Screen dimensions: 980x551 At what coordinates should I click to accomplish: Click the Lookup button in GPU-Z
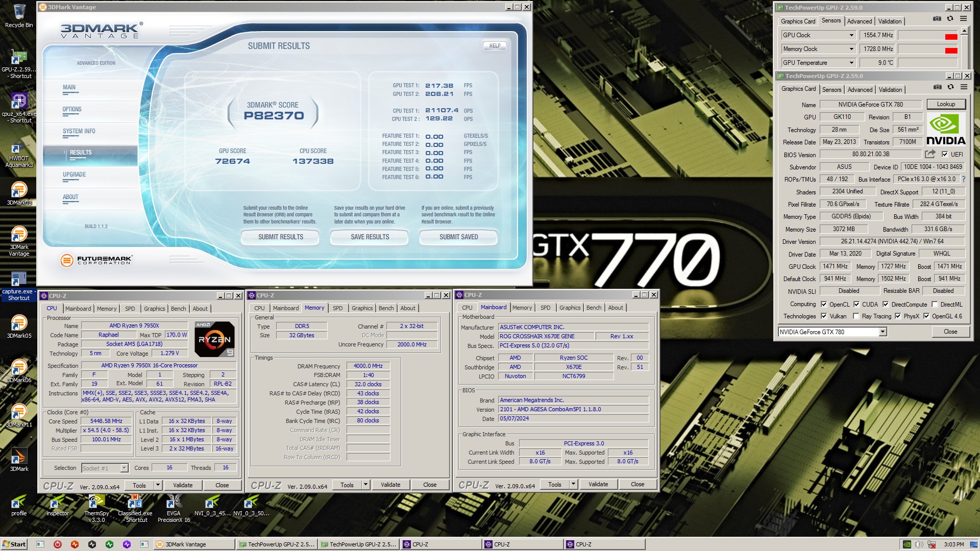pyautogui.click(x=946, y=104)
